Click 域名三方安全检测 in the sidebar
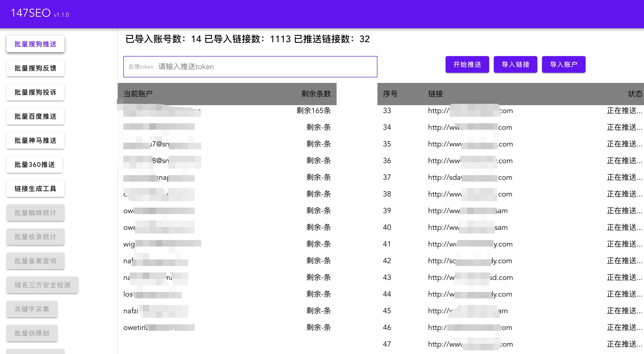The height and width of the screenshot is (354, 644). pyautogui.click(x=42, y=285)
